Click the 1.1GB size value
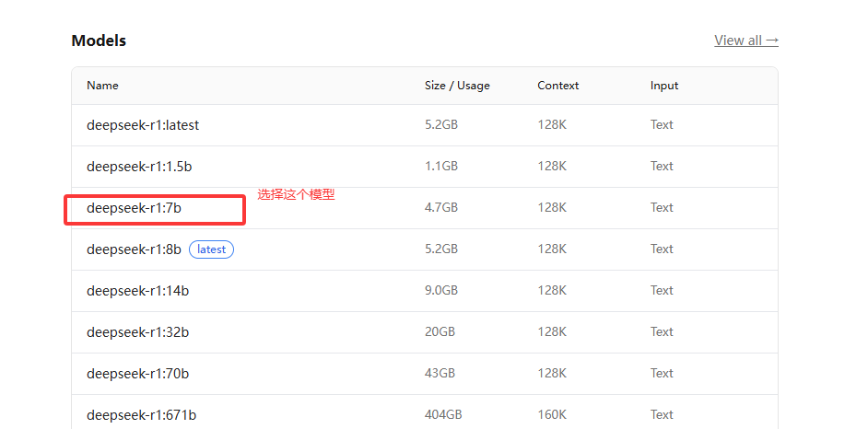 (x=441, y=166)
